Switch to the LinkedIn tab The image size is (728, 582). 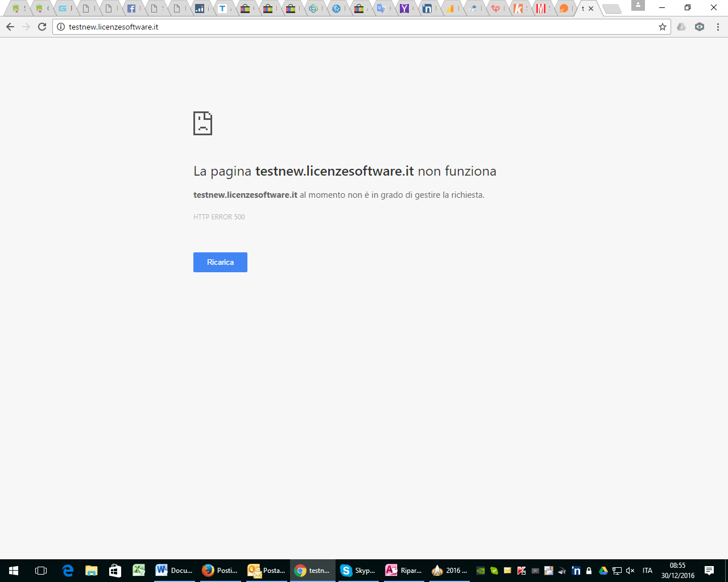click(427, 9)
